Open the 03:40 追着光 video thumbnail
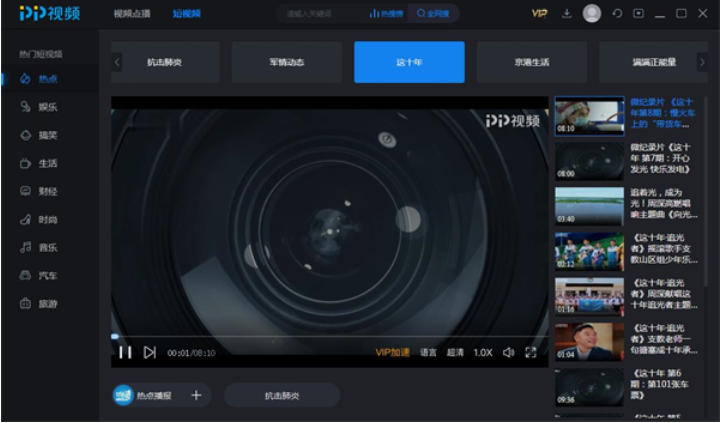 coord(589,206)
